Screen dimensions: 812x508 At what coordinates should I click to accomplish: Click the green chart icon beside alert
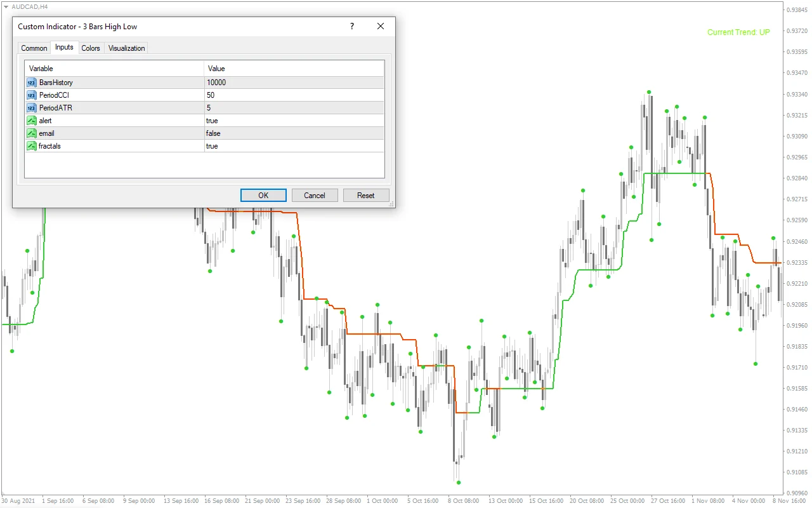click(31, 120)
